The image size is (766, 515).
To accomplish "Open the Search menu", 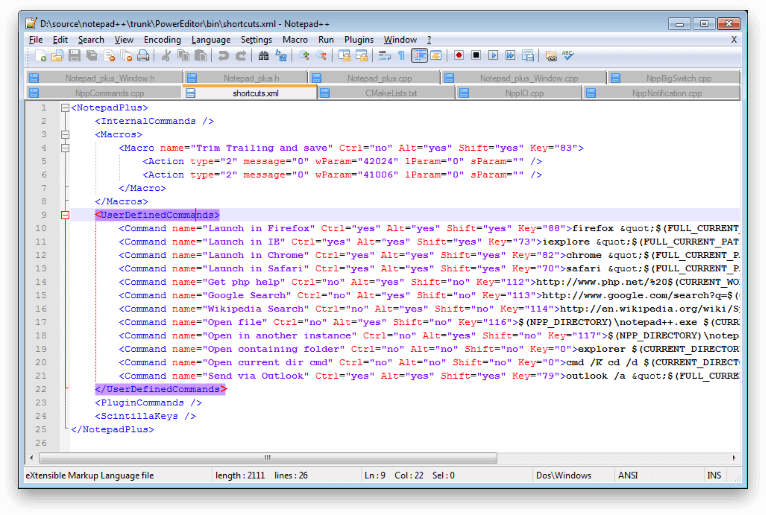I will click(91, 40).
